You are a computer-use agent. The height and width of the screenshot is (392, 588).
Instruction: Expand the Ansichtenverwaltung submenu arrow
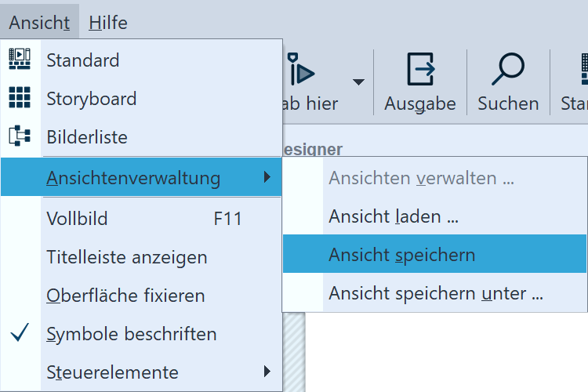(x=267, y=178)
